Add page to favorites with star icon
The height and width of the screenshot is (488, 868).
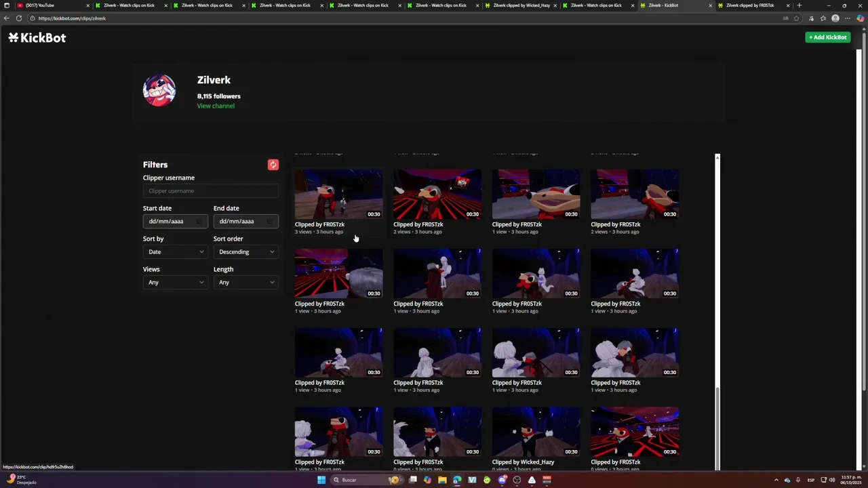pyautogui.click(x=797, y=18)
